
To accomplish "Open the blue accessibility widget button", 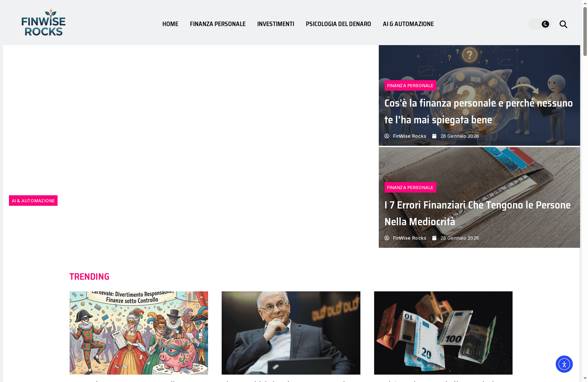I will coord(564,364).
